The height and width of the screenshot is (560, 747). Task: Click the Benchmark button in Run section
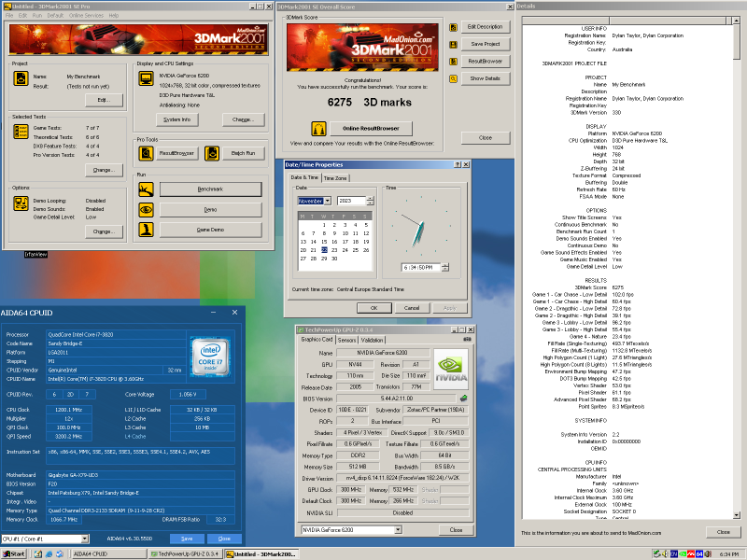pyautogui.click(x=211, y=189)
